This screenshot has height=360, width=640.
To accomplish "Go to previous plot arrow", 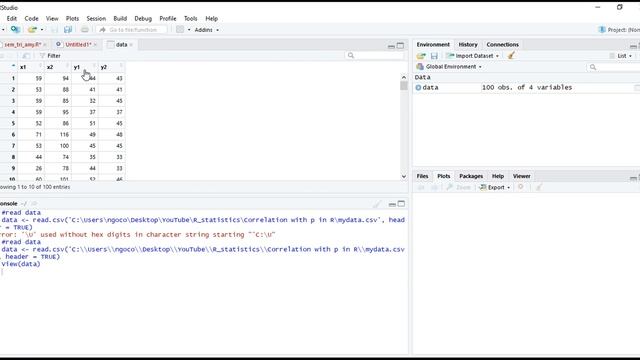I will point(421,187).
